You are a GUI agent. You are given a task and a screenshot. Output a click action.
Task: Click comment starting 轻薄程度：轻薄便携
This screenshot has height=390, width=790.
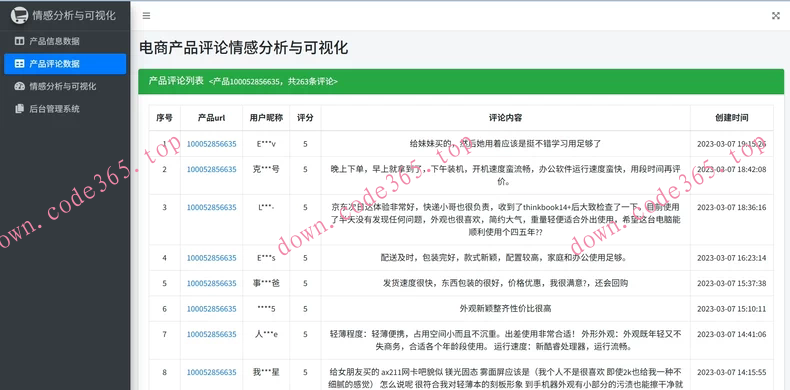click(505, 341)
